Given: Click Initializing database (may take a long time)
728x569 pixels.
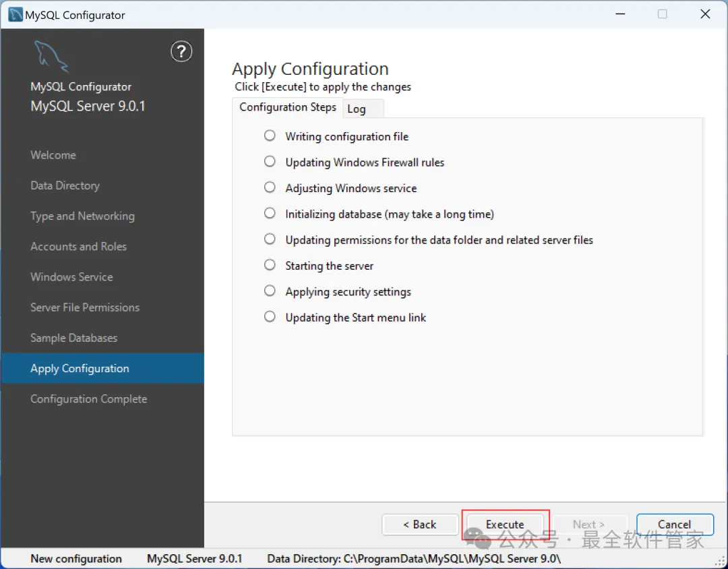Looking at the screenshot, I should click(390, 214).
